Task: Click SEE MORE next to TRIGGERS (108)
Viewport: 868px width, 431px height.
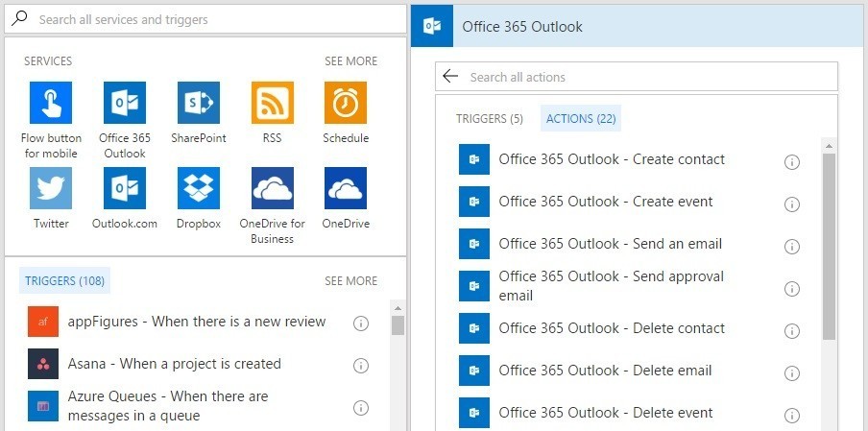Action: click(351, 280)
